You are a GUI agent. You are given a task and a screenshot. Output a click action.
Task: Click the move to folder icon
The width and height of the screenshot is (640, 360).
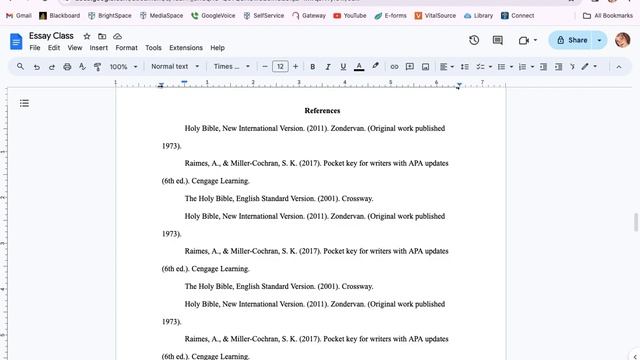102,36
